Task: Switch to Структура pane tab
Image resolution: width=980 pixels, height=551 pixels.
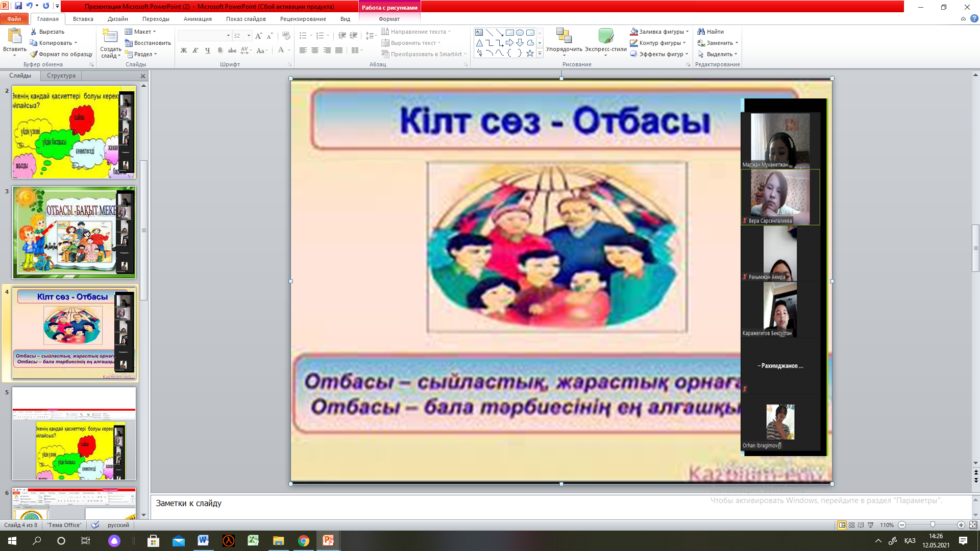Action: [61, 76]
